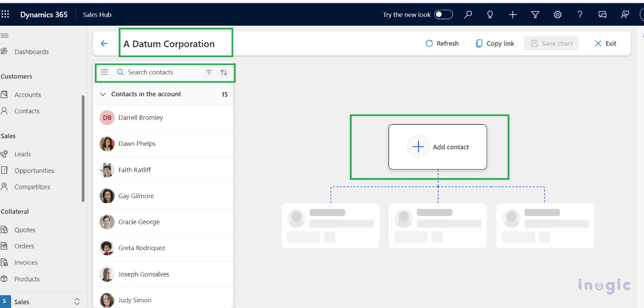644x308 pixels.
Task: Open Quotes in the sidebar
Action: pos(25,230)
